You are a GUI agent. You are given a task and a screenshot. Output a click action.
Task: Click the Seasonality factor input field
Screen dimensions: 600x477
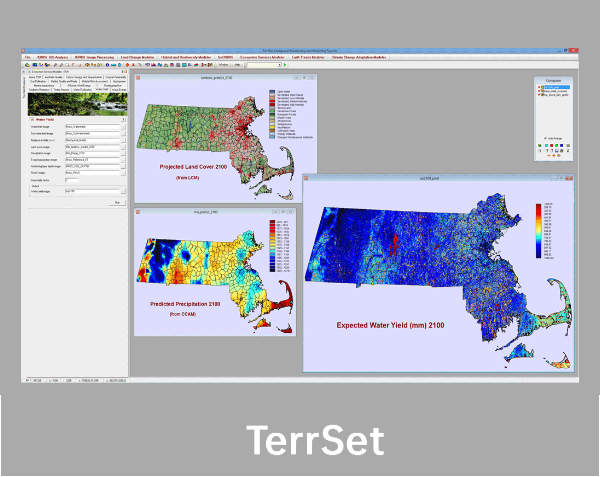tap(72, 180)
